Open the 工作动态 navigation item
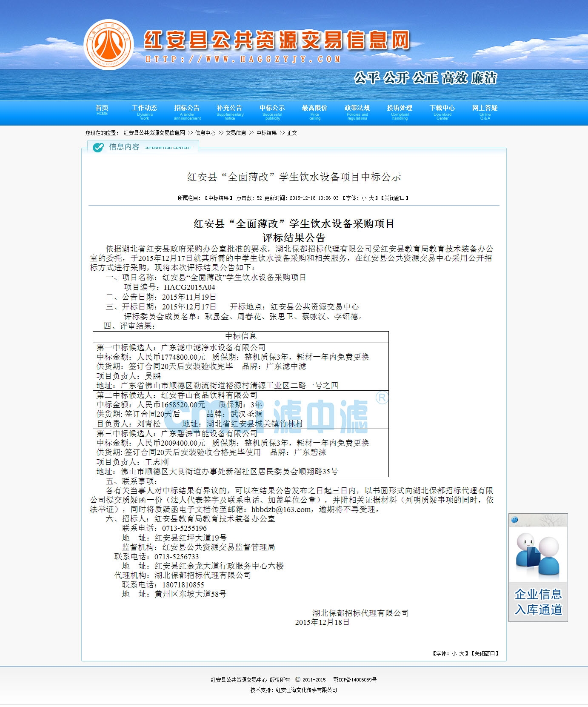The height and width of the screenshot is (707, 588). [144, 112]
